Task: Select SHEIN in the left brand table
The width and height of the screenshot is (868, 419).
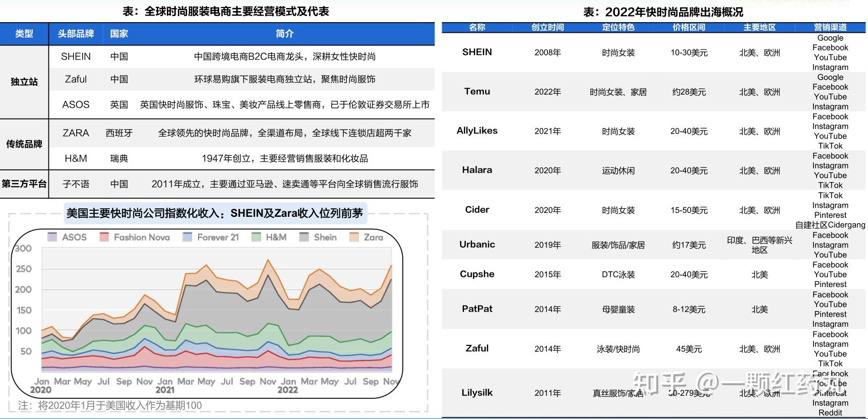Action: tap(76, 56)
